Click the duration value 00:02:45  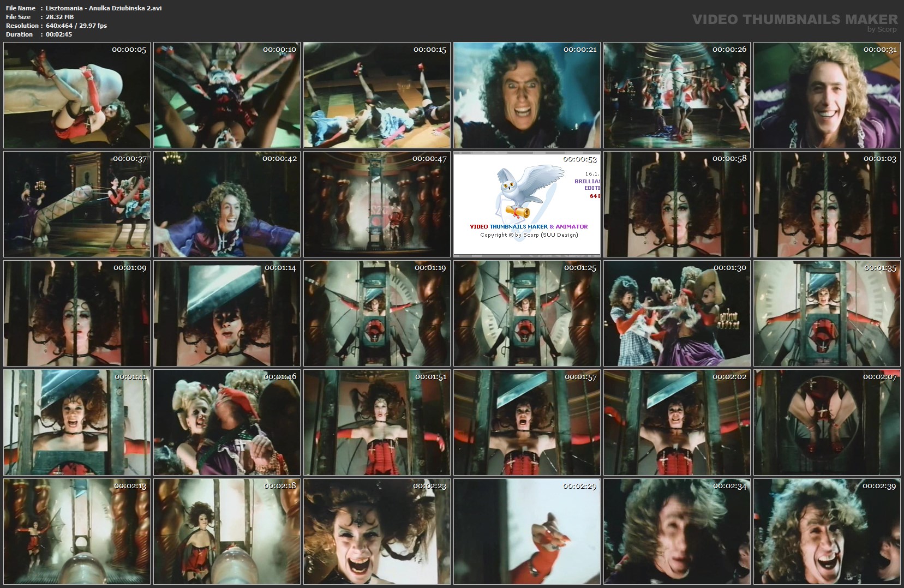(59, 34)
